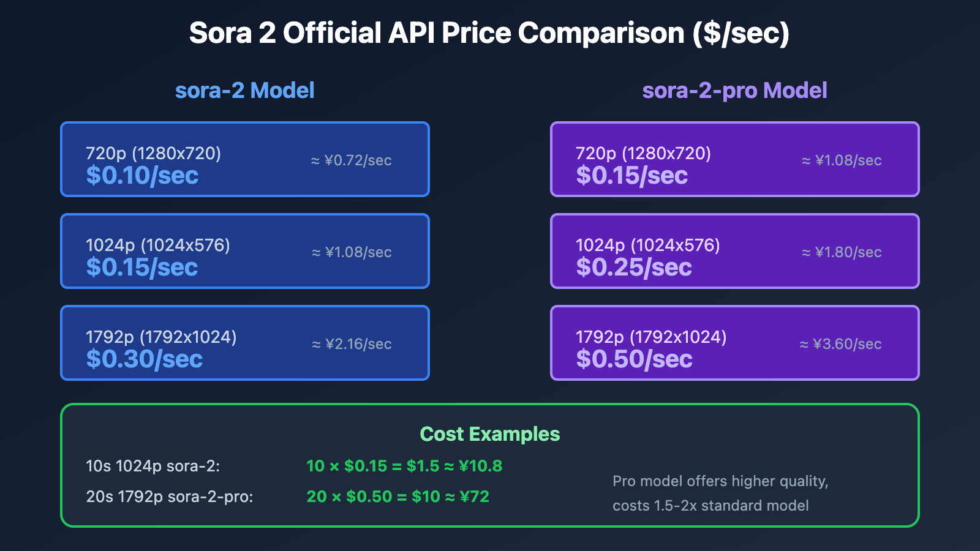The height and width of the screenshot is (551, 980).
Task: Select the sora-2 Model heading
Action: point(244,91)
